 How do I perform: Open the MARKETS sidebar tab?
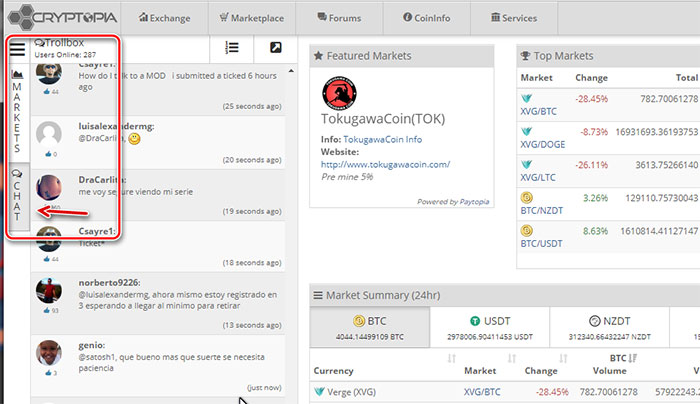(17, 112)
